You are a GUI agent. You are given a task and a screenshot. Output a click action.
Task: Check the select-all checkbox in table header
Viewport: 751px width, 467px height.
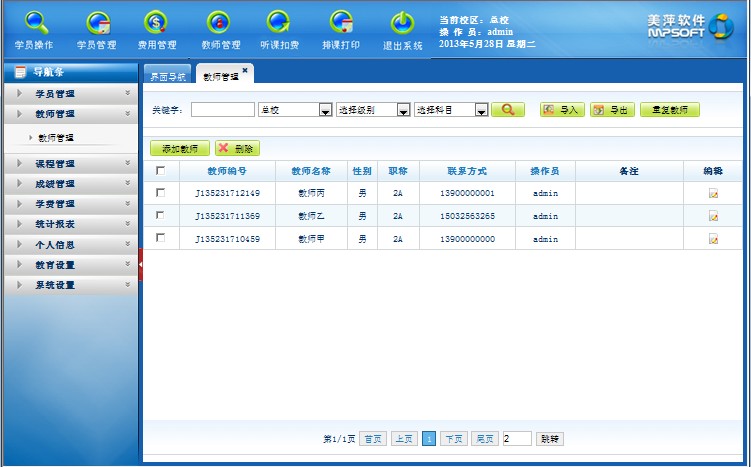point(160,171)
